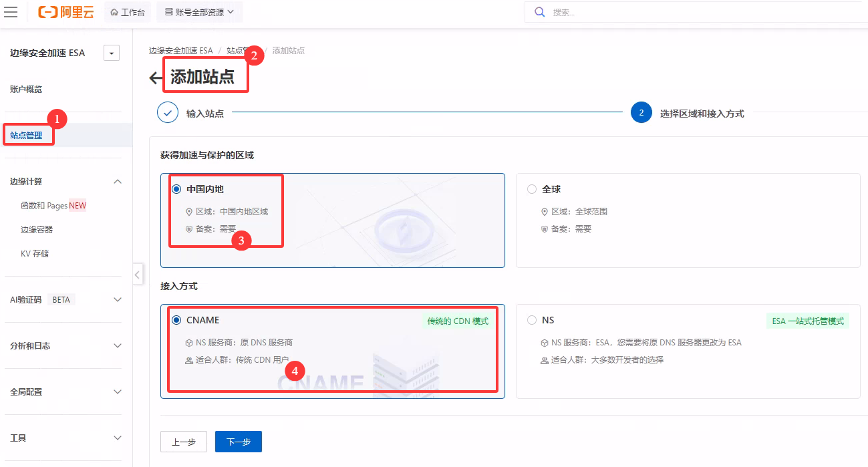
Task: Open the 账号全部资源 dropdown
Action: [199, 12]
